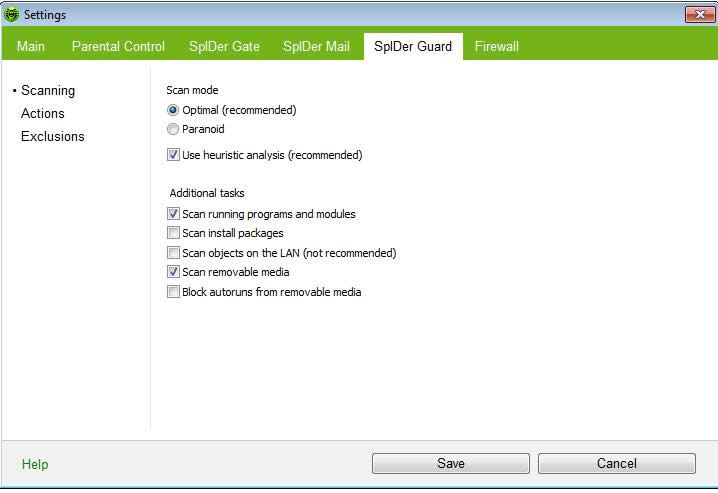Image resolution: width=718 pixels, height=493 pixels.
Task: Switch to Parental Control tab
Action: pyautogui.click(x=118, y=46)
